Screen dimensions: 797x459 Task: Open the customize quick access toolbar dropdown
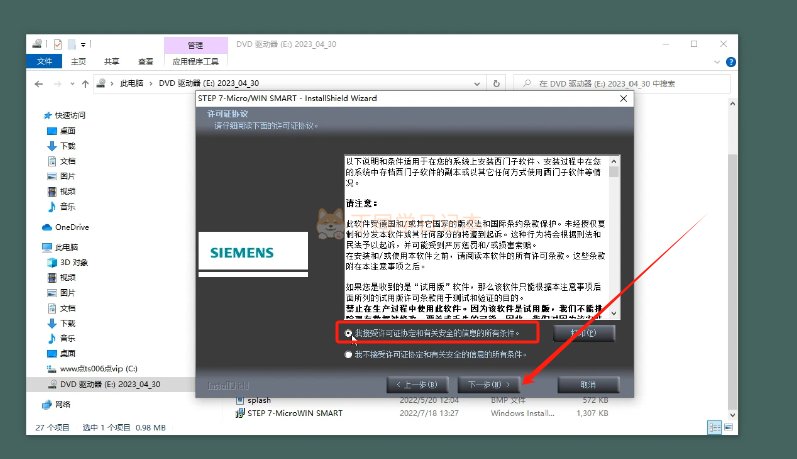(x=83, y=44)
